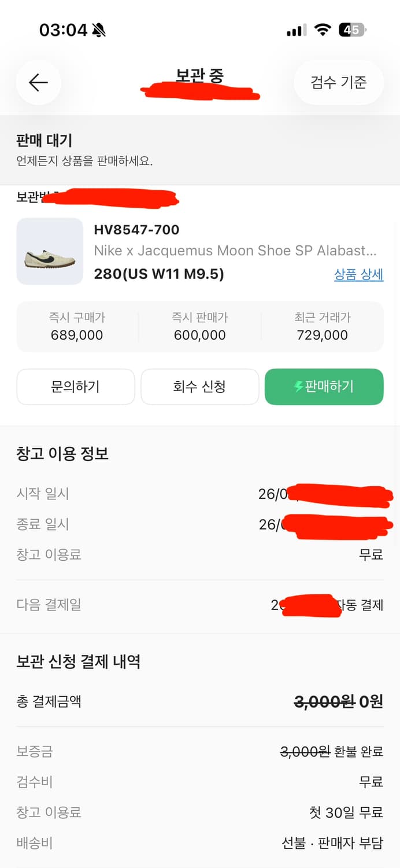Open the Nike Moon Shoe product thumbnail

(50, 251)
